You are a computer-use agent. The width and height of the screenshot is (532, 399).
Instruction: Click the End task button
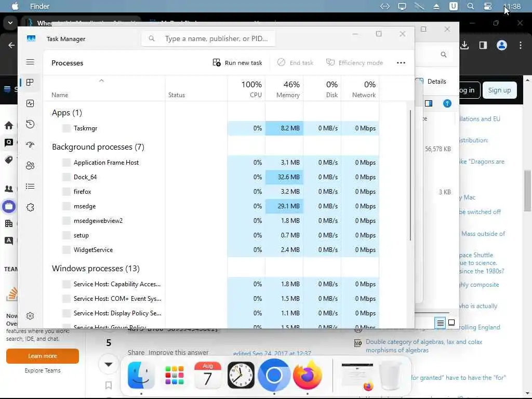295,63
